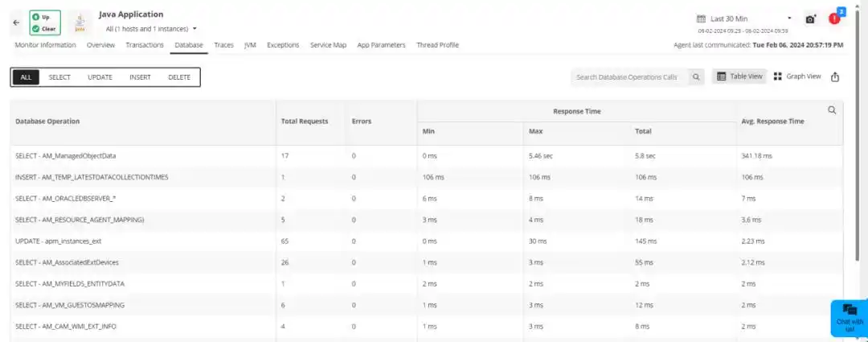Open the Chat with us widget
Viewport: 868px width, 342px height.
(x=850, y=318)
